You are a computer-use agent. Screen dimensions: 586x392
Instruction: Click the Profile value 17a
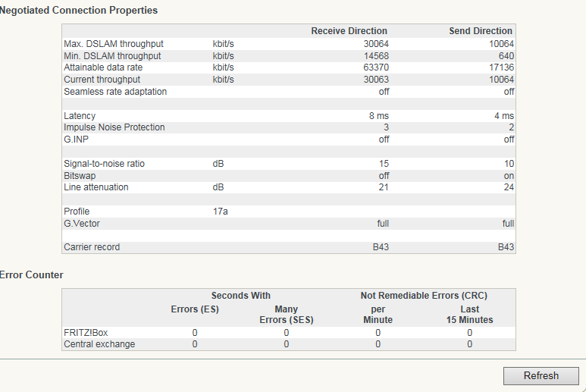[221, 212]
